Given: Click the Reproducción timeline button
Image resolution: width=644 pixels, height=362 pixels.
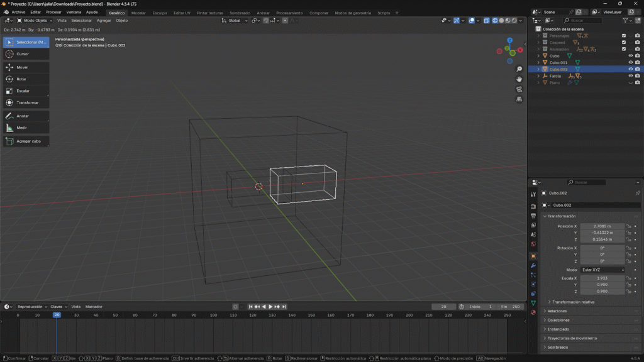Looking at the screenshot, I should click(31, 307).
